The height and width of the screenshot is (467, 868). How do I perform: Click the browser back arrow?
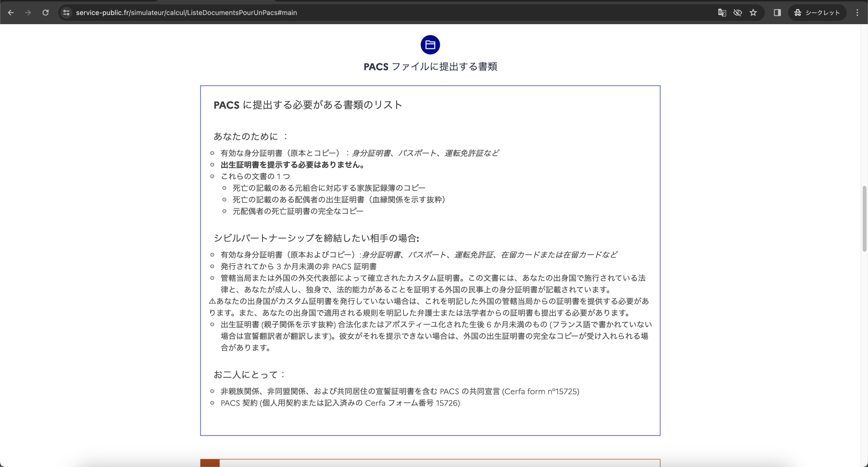coord(11,13)
